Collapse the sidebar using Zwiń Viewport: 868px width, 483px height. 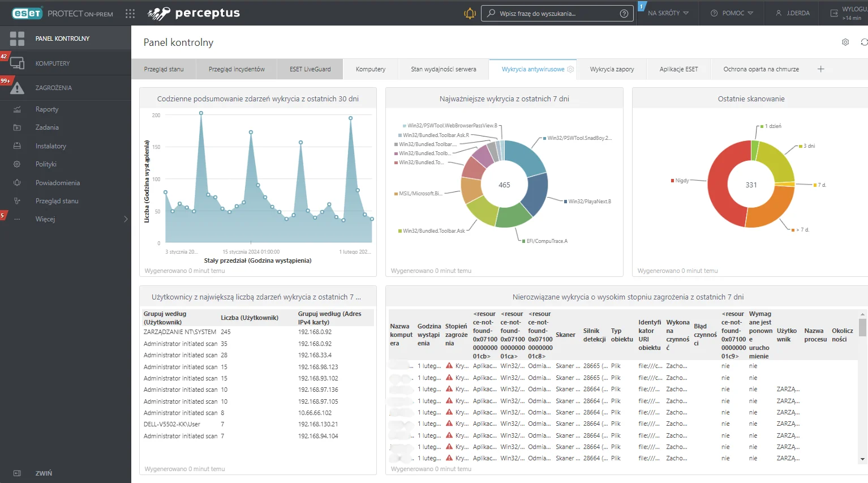coord(44,473)
